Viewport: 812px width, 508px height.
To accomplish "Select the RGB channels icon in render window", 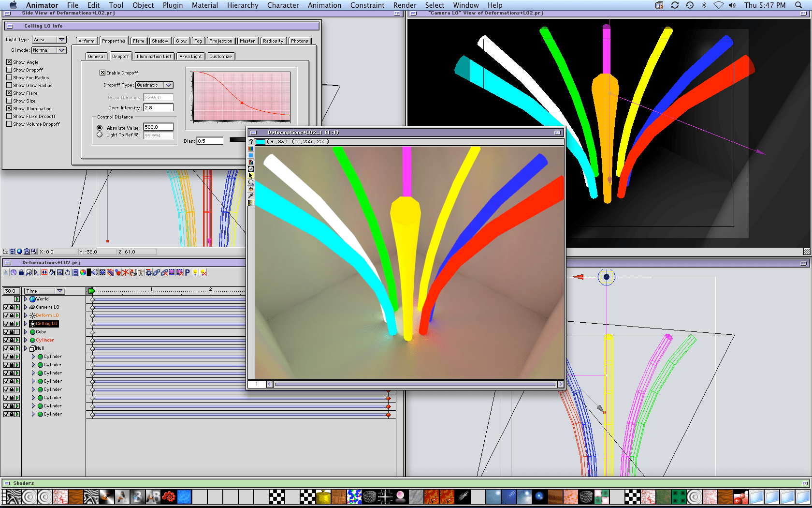I will (x=251, y=149).
